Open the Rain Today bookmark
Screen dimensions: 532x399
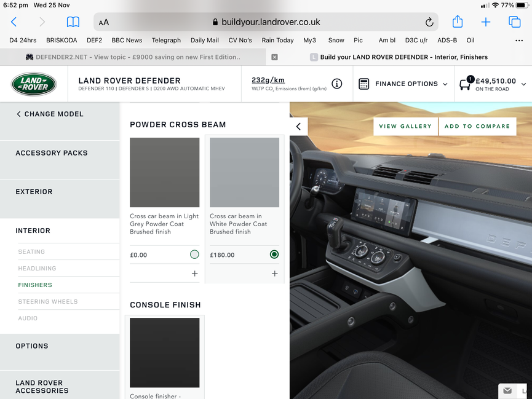coord(277,41)
